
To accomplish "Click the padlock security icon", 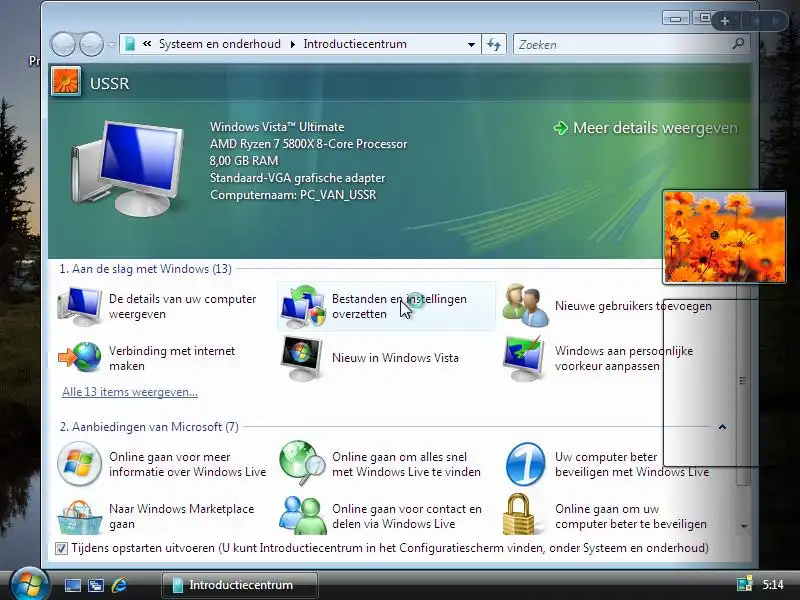I will 519,515.
